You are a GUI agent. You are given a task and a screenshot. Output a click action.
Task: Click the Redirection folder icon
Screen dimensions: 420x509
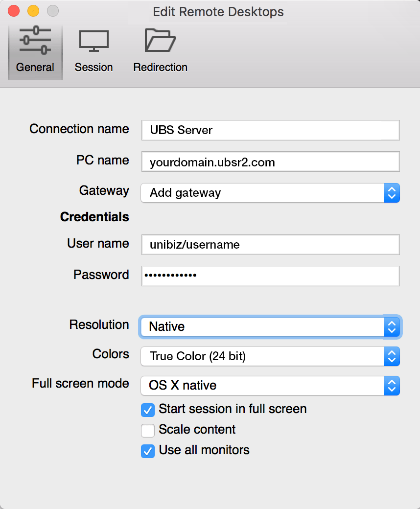coord(160,50)
